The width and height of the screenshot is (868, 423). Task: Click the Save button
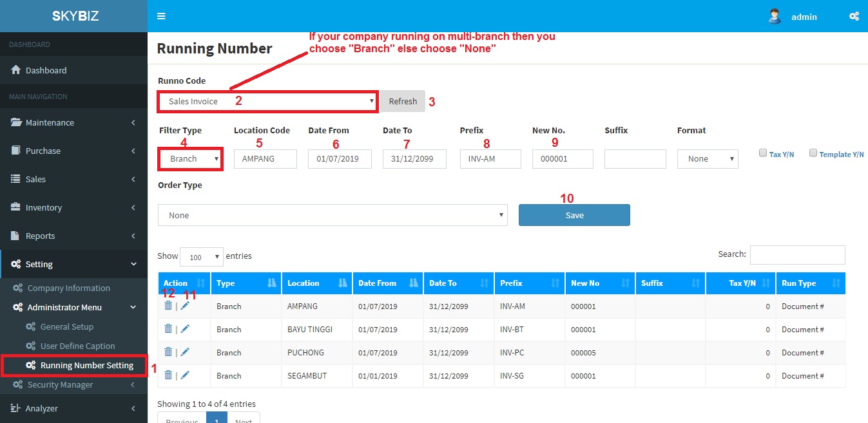pyautogui.click(x=574, y=215)
